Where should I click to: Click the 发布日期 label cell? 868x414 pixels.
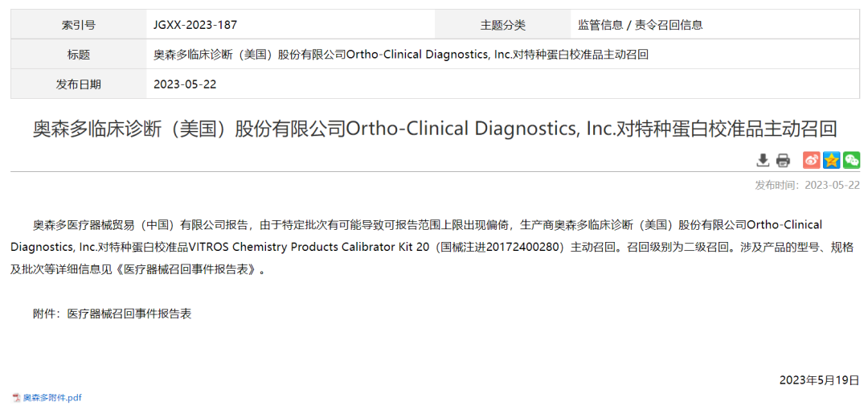coord(79,84)
